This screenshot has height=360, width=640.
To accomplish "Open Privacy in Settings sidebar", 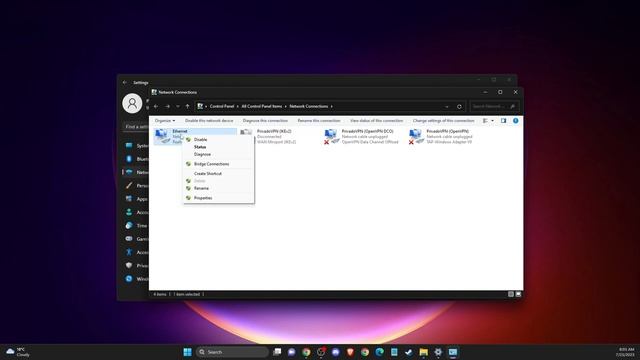I will [x=136, y=266].
